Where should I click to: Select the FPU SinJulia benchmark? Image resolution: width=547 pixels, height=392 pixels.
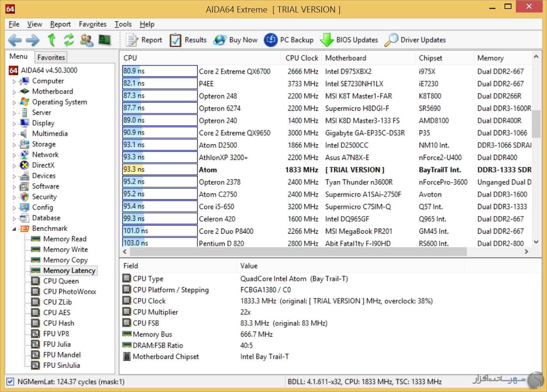[x=62, y=365]
